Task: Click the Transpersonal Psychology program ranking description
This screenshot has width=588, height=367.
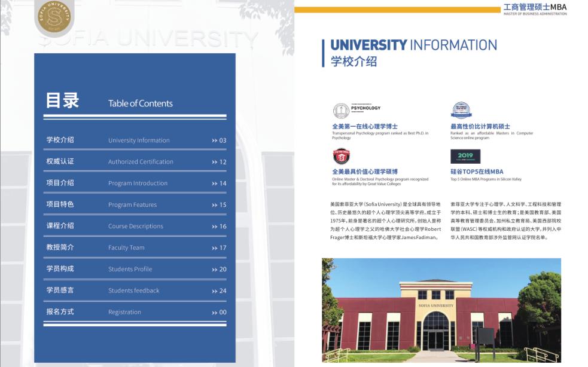Action: click(380, 135)
